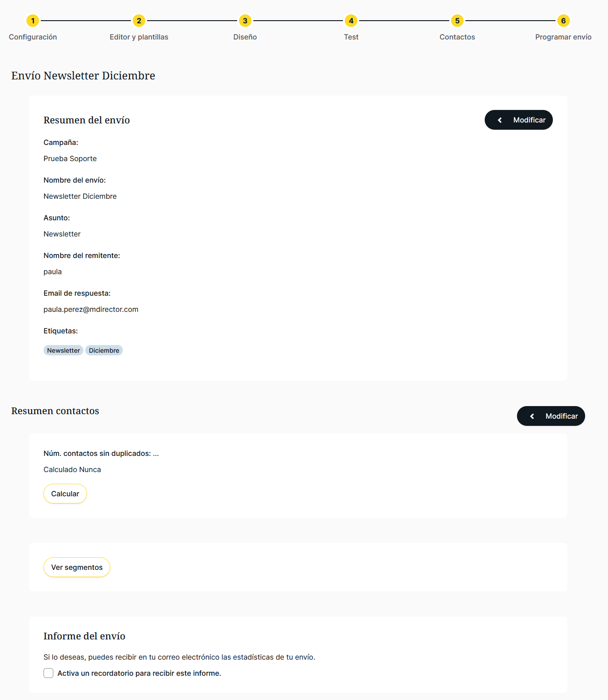Switch to the Diseño step

coord(245,37)
